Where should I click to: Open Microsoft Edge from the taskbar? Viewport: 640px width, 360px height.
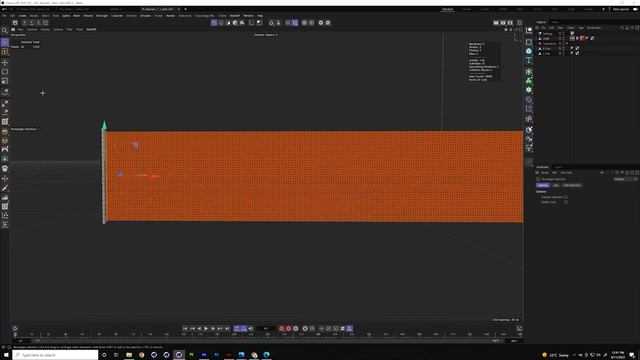click(267, 355)
